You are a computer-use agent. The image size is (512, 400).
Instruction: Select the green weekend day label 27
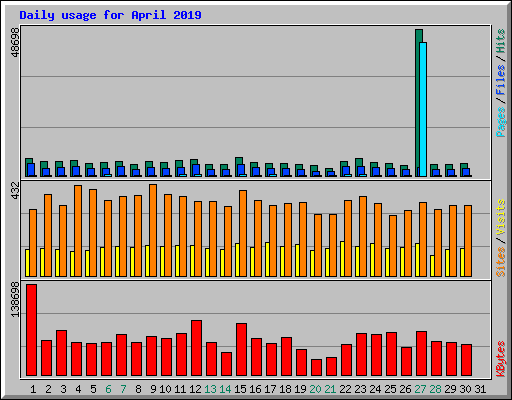(420, 389)
